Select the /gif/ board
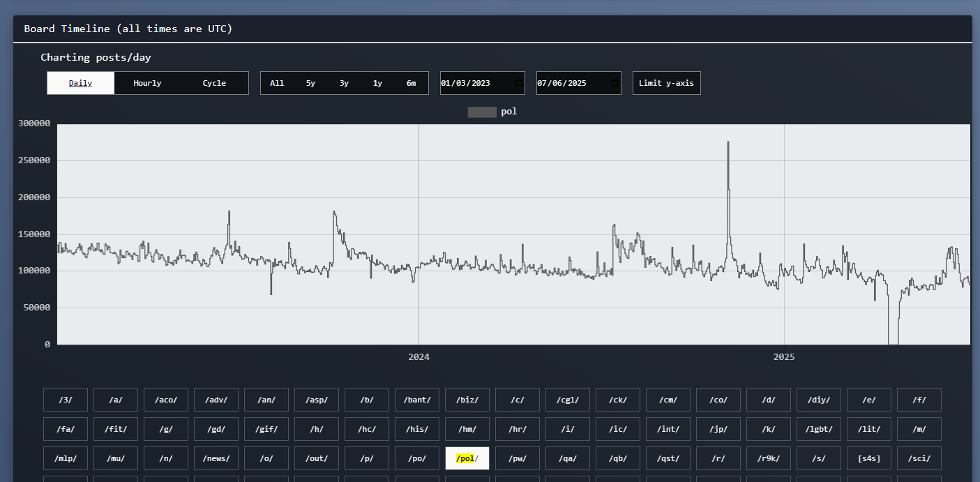Viewport: 980px width, 482px height. point(266,429)
